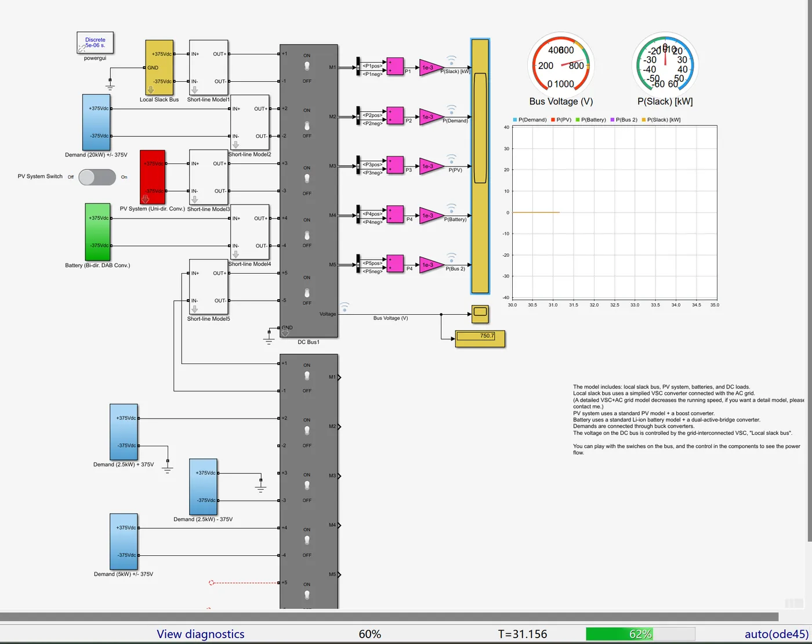Screen dimensions: 812x644
Task: Select the Demand (5kW) +/- 375V block
Action: point(124,541)
